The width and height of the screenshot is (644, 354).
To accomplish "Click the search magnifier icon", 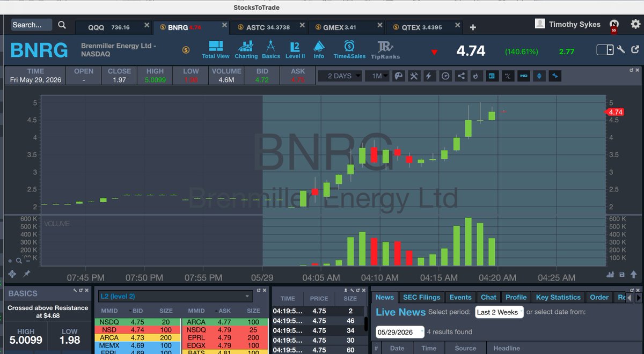I will (x=62, y=25).
